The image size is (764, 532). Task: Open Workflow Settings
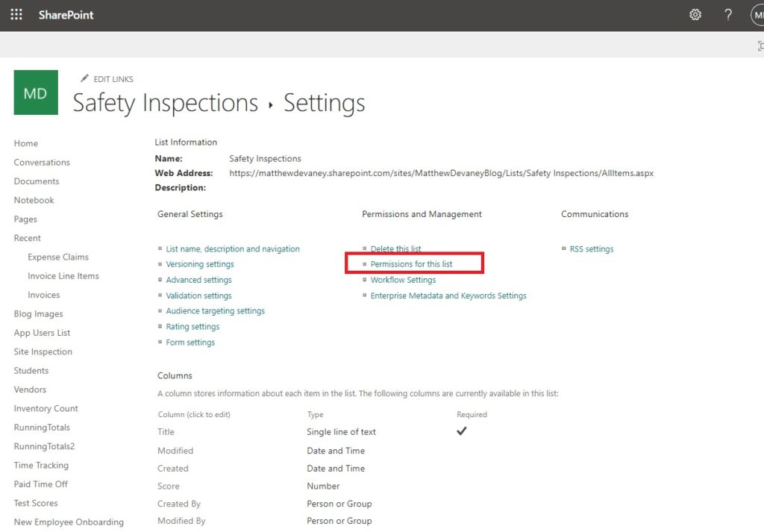click(x=403, y=280)
